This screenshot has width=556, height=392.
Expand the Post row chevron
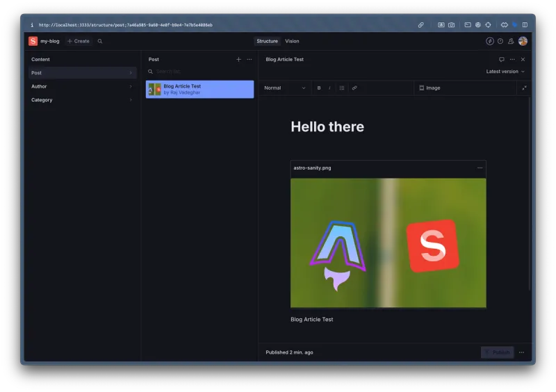(x=131, y=73)
